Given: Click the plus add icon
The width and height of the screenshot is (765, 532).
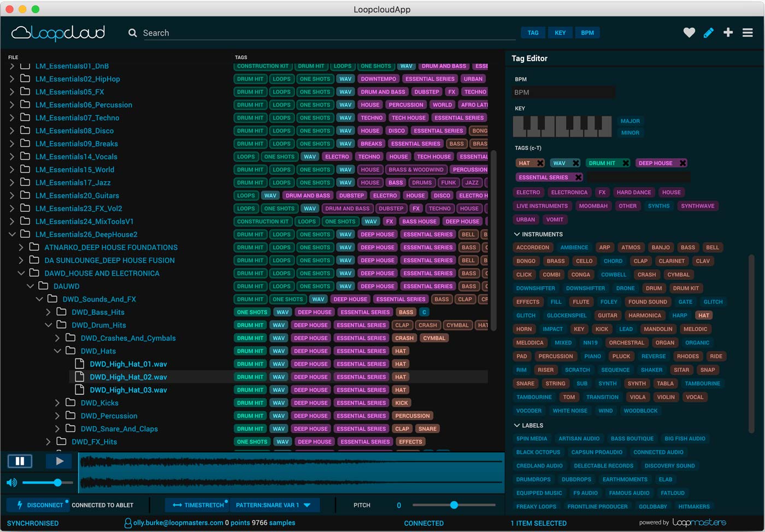Looking at the screenshot, I should pyautogui.click(x=728, y=33).
